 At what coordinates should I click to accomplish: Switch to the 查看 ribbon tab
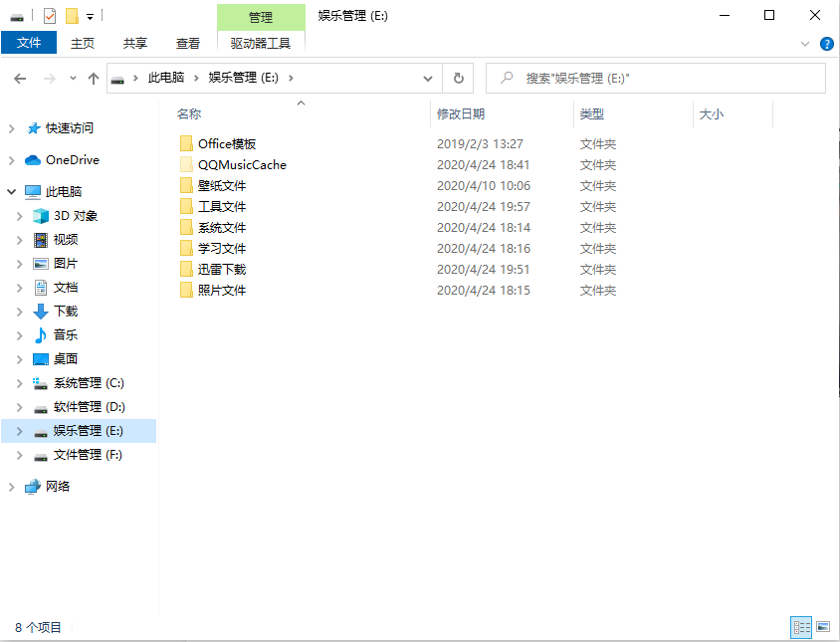pyautogui.click(x=188, y=43)
